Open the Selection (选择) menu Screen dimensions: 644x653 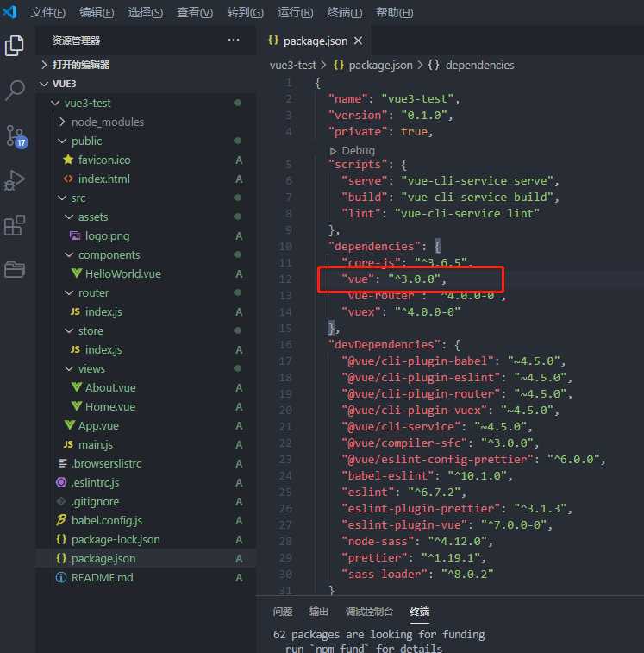point(146,12)
